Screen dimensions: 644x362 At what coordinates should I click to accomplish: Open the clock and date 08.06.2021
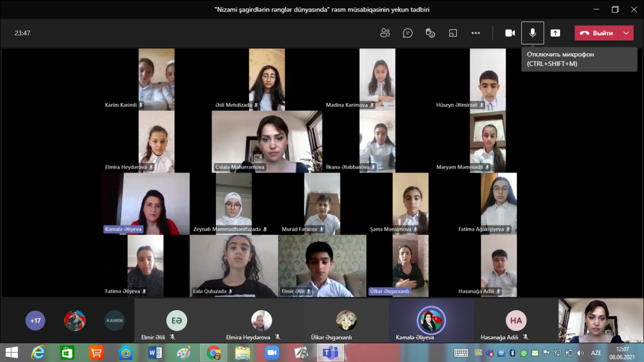coord(623,352)
